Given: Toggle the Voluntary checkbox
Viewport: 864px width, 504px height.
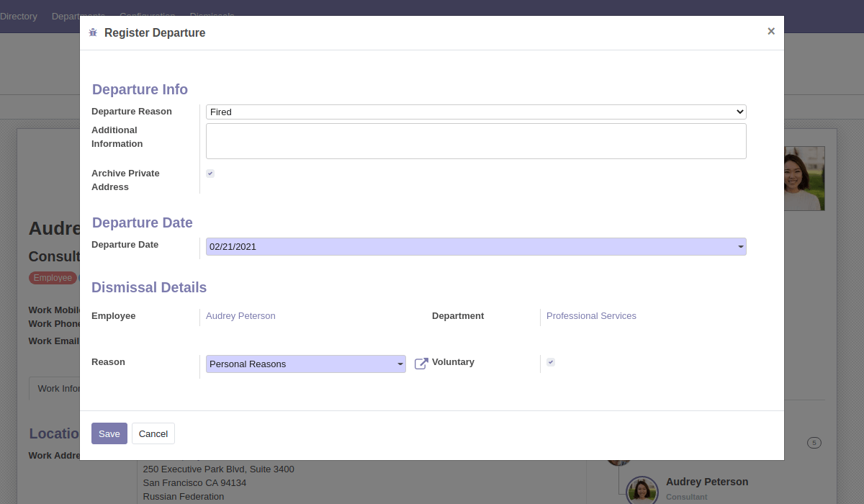Looking at the screenshot, I should (x=551, y=362).
